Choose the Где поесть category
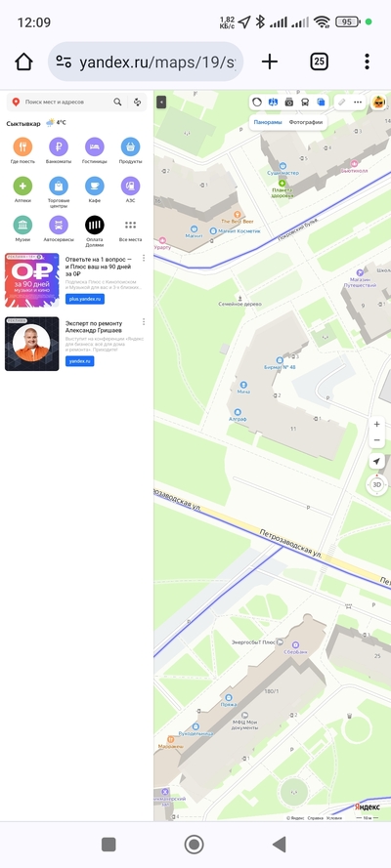This screenshot has height=868, width=391. [22, 150]
